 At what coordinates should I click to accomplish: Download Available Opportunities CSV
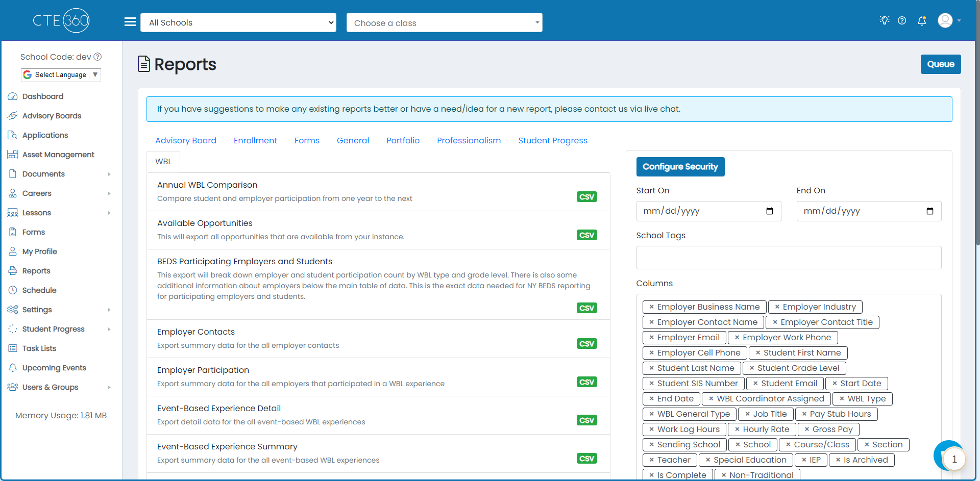pyautogui.click(x=586, y=235)
